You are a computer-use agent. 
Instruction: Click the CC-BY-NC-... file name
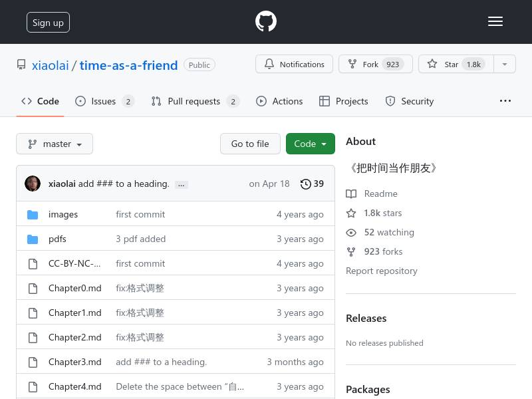click(74, 263)
